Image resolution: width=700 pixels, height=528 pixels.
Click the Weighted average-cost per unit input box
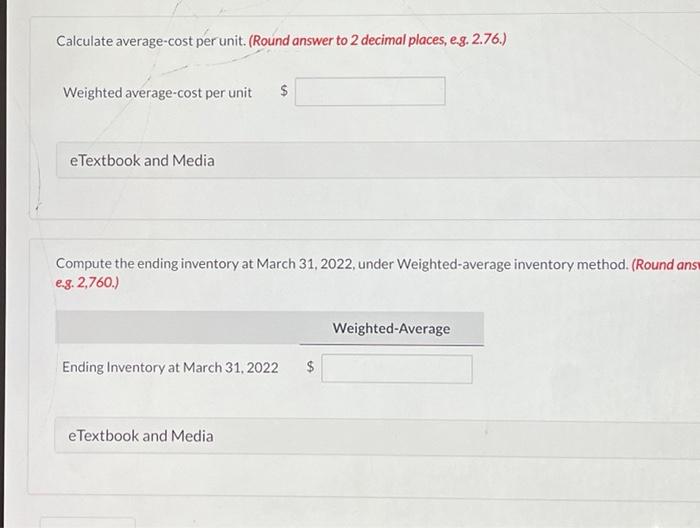coord(370,91)
